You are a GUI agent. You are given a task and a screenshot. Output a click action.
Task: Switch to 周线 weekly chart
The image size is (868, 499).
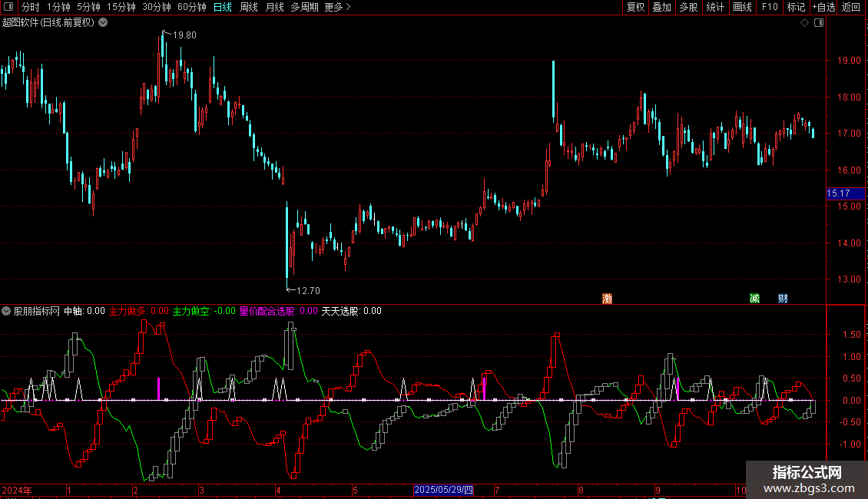[x=249, y=7]
